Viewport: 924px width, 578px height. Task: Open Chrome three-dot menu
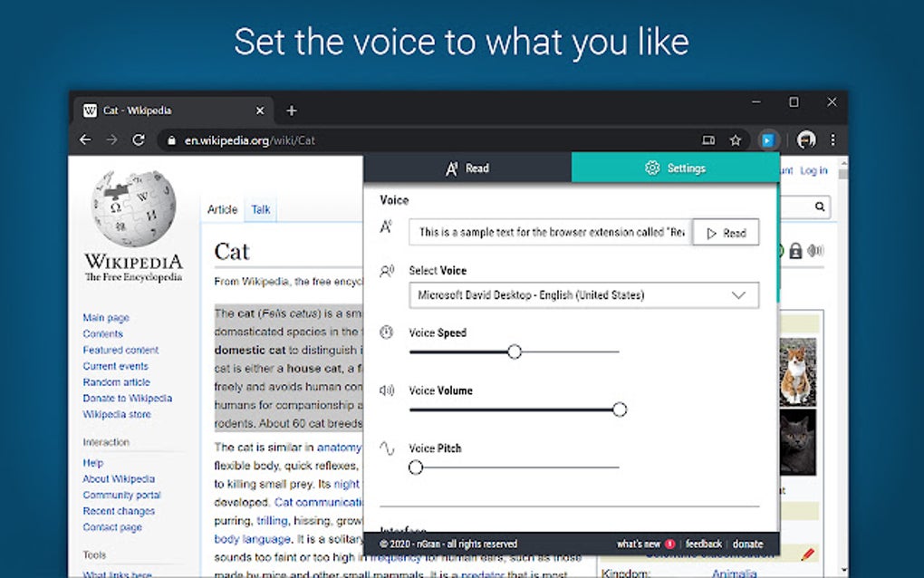click(833, 140)
